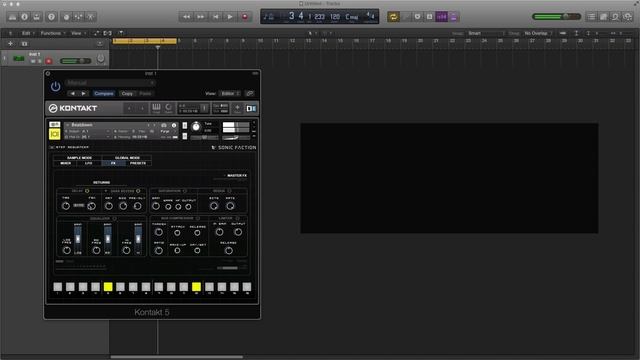Screen dimensions: 640x360
Task: Switch to the Mixer tab in Sample Mode
Action: [x=66, y=163]
